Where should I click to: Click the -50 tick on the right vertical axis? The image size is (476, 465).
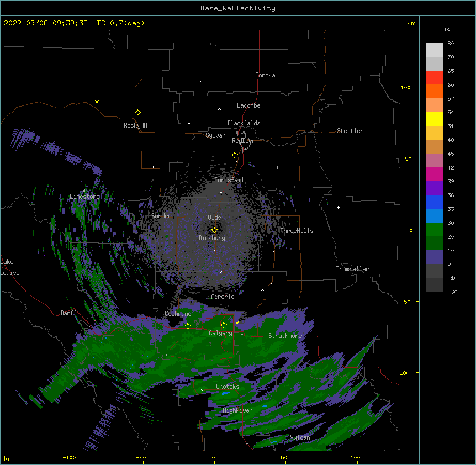point(405,302)
